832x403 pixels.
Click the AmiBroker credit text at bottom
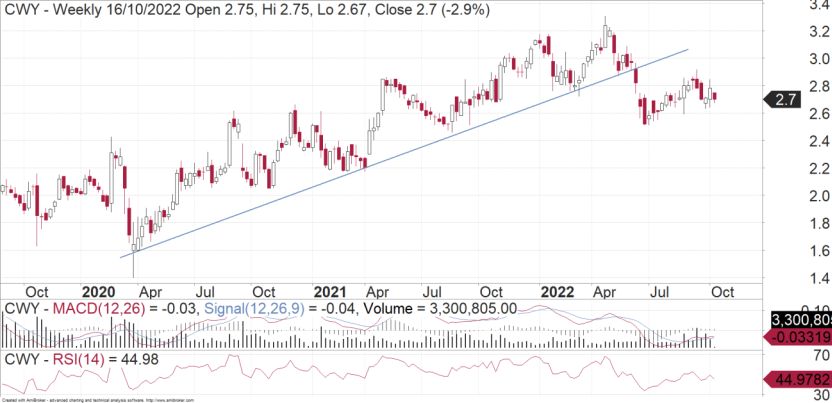(x=98, y=400)
